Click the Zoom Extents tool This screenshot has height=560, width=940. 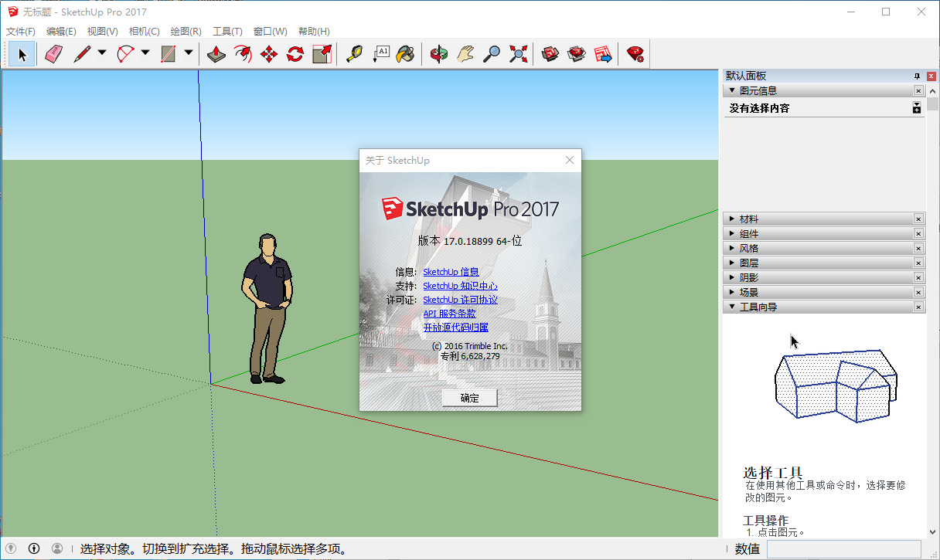click(x=519, y=54)
